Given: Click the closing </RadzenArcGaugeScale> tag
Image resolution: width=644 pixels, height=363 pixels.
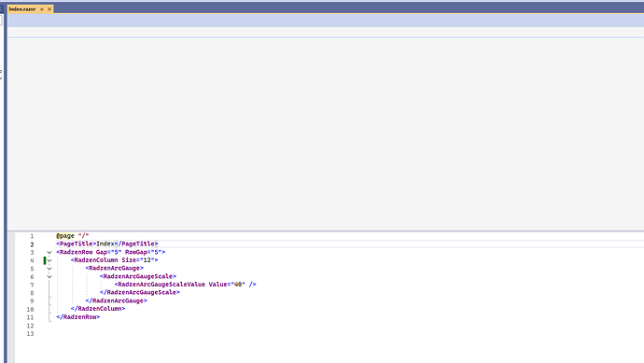Looking at the screenshot, I should click(x=140, y=292).
